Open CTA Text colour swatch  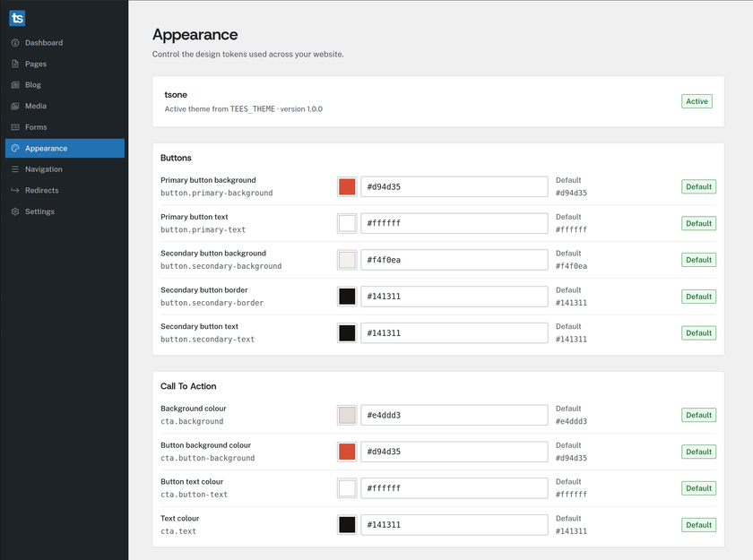(347, 525)
